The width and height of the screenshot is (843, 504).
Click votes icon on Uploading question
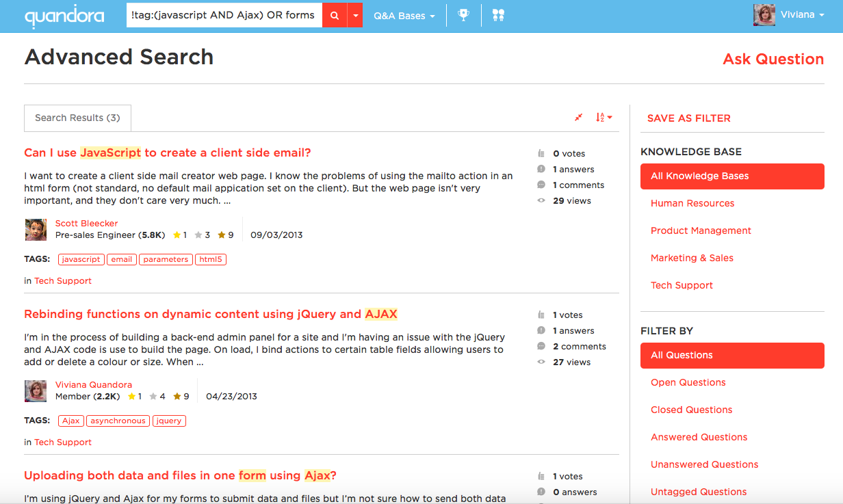click(x=541, y=477)
